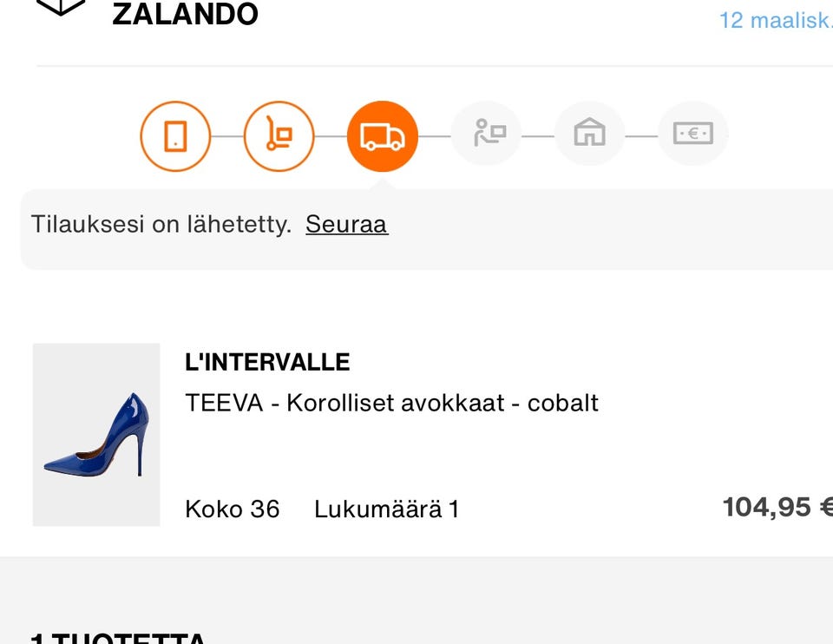The width and height of the screenshot is (833, 644).
Task: Toggle the completed phone progress step
Action: click(175, 135)
